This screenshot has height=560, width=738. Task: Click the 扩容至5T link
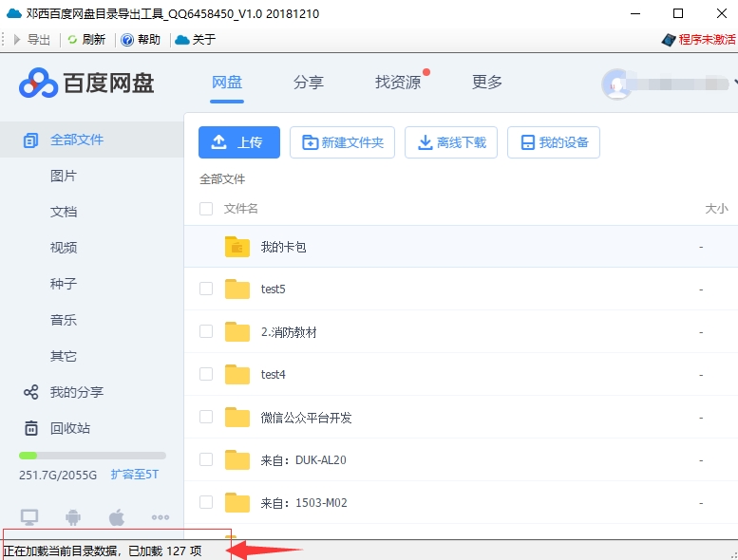(x=134, y=475)
